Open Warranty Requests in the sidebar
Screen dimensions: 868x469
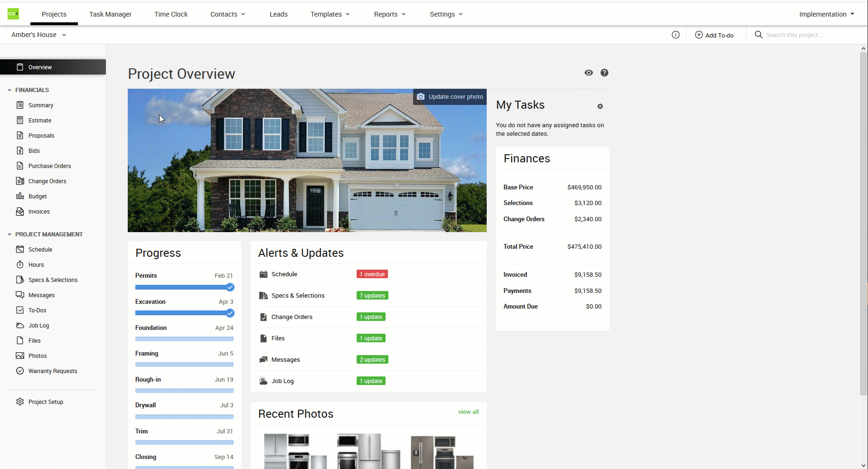tap(52, 371)
